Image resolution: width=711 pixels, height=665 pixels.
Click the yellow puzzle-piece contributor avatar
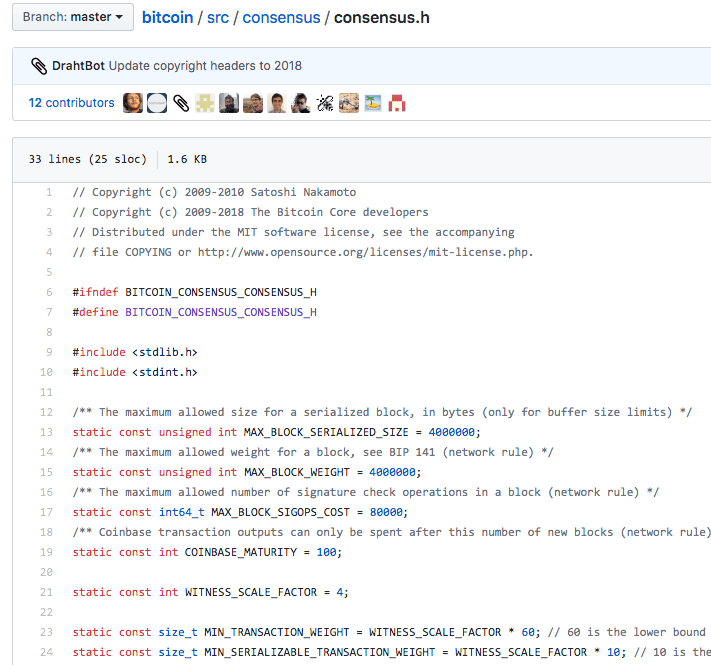(205, 103)
